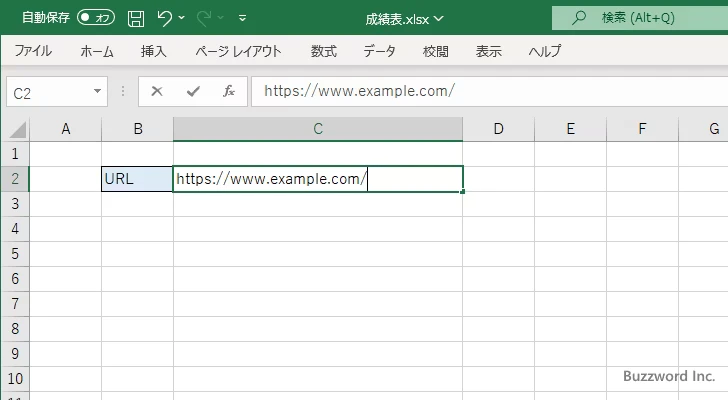Select row 9 header
728x400 pixels.
(x=15, y=354)
